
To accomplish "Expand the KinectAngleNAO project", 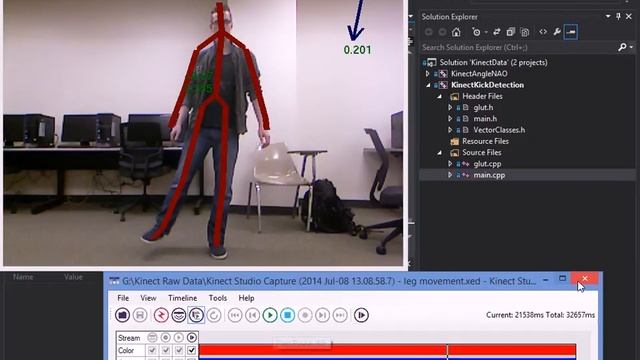I will (427, 74).
